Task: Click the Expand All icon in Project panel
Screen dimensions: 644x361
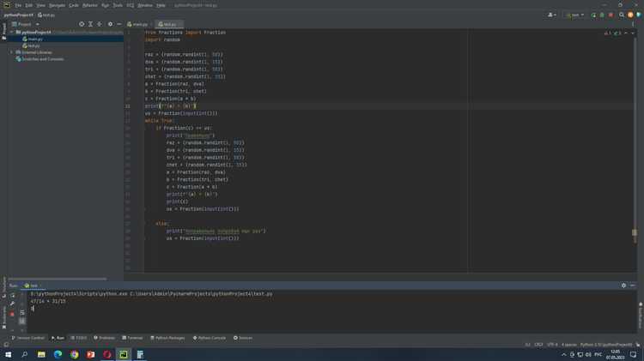Action: tap(90, 24)
